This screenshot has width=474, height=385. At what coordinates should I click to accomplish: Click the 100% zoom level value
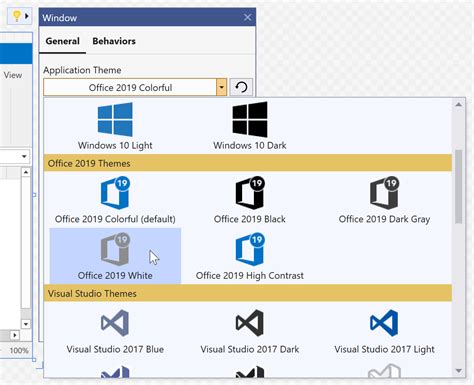click(x=19, y=350)
